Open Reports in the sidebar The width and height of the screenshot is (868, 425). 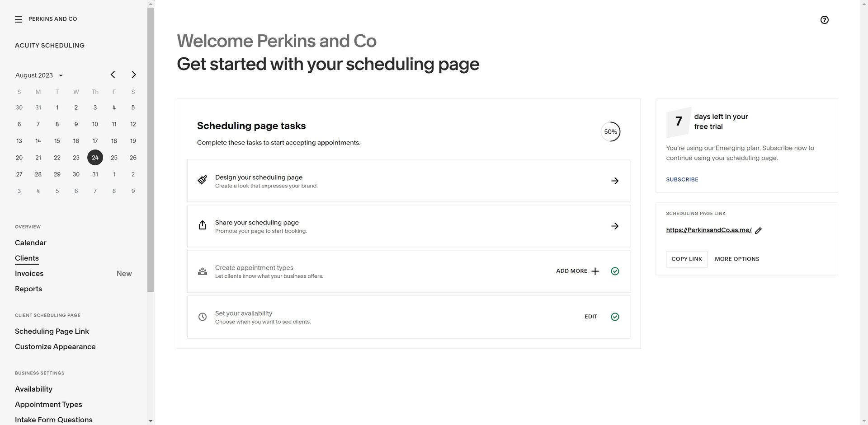pos(28,289)
